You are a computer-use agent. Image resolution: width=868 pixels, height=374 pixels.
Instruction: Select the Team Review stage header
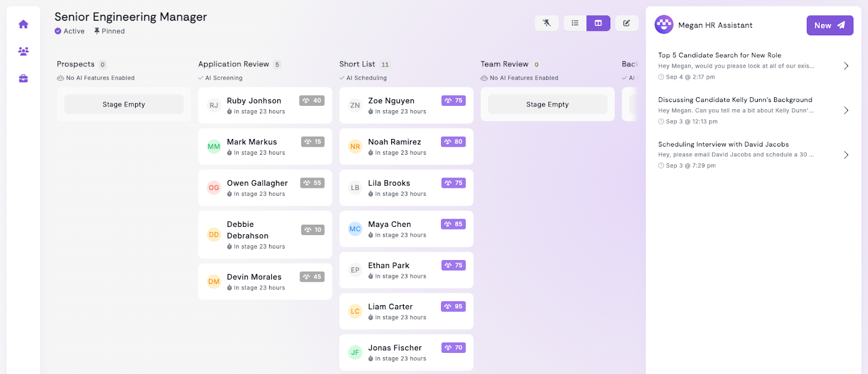click(504, 64)
